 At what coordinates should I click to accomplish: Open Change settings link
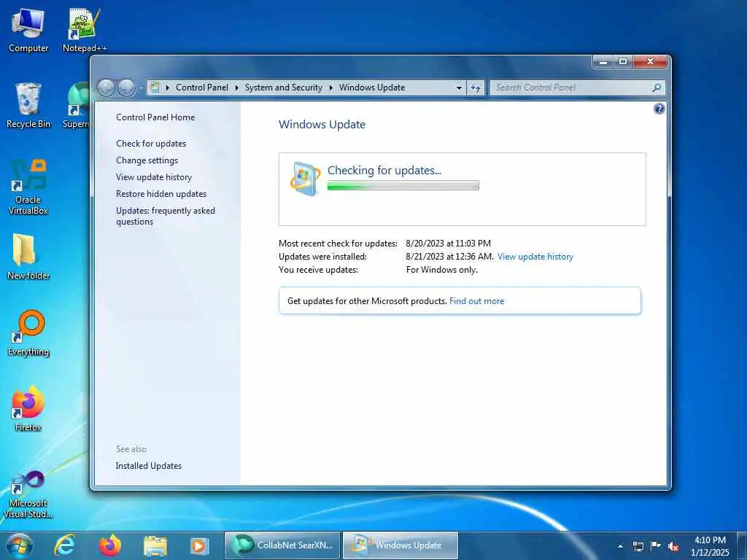[147, 160]
